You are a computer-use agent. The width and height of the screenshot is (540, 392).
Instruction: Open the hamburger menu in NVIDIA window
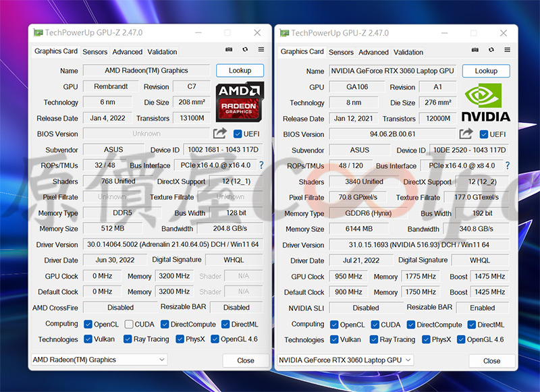508,50
